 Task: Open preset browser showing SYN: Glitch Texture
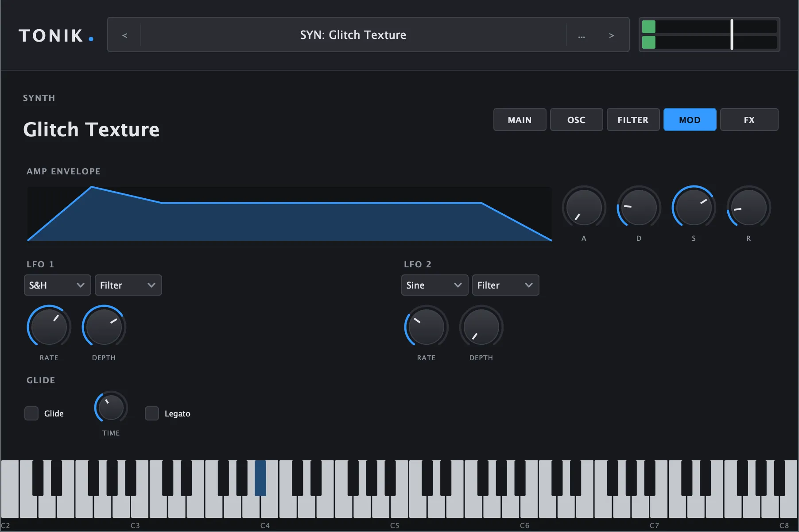pos(353,35)
